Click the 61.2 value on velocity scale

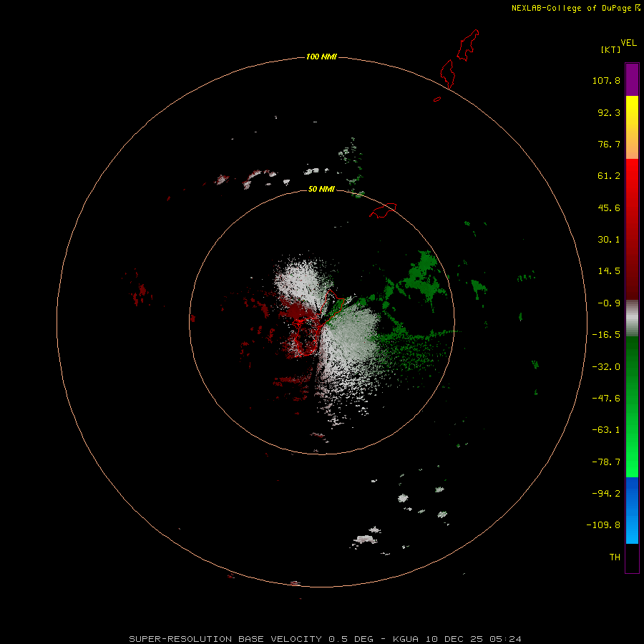click(609, 176)
